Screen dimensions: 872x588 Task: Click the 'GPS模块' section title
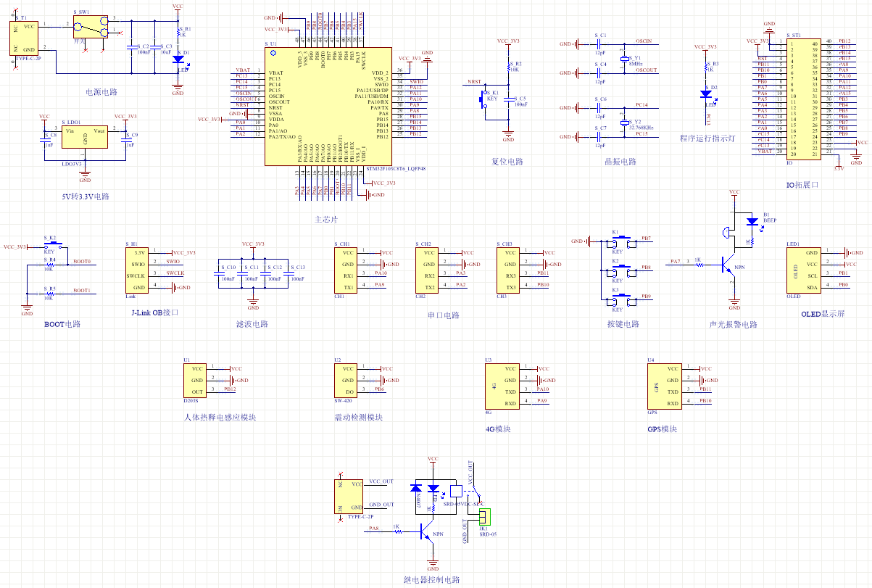point(662,428)
